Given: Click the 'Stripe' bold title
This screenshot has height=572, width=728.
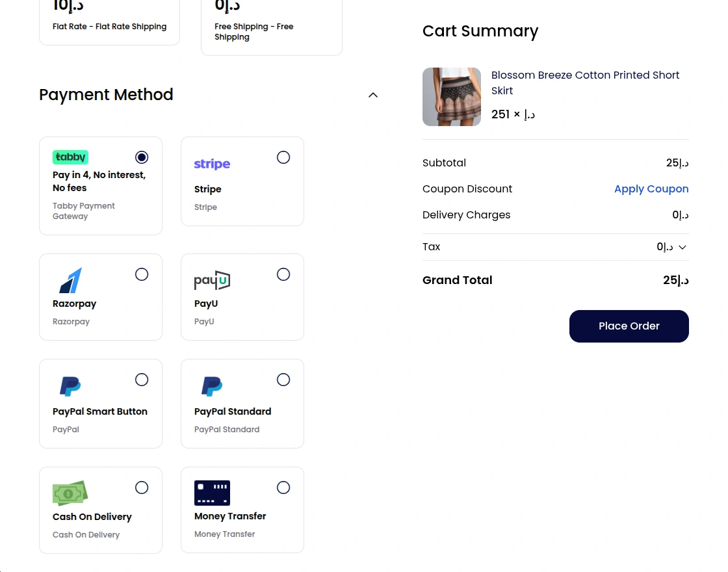Looking at the screenshot, I should pos(207,189).
